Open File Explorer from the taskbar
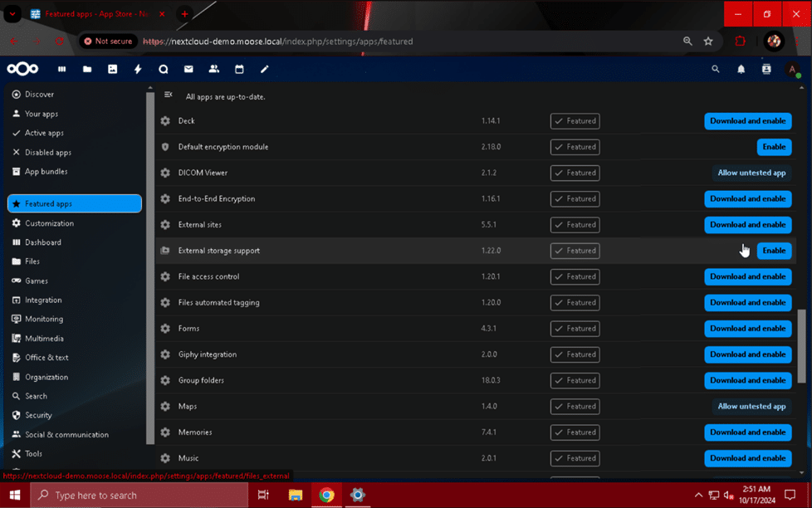812x508 pixels. tap(296, 496)
